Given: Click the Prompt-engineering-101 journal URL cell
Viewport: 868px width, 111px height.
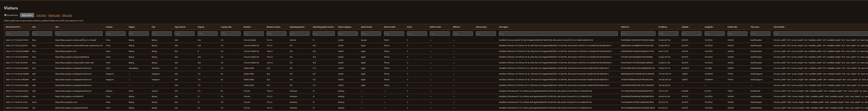Looking at the screenshot, I should pyautogui.click(x=79, y=45).
